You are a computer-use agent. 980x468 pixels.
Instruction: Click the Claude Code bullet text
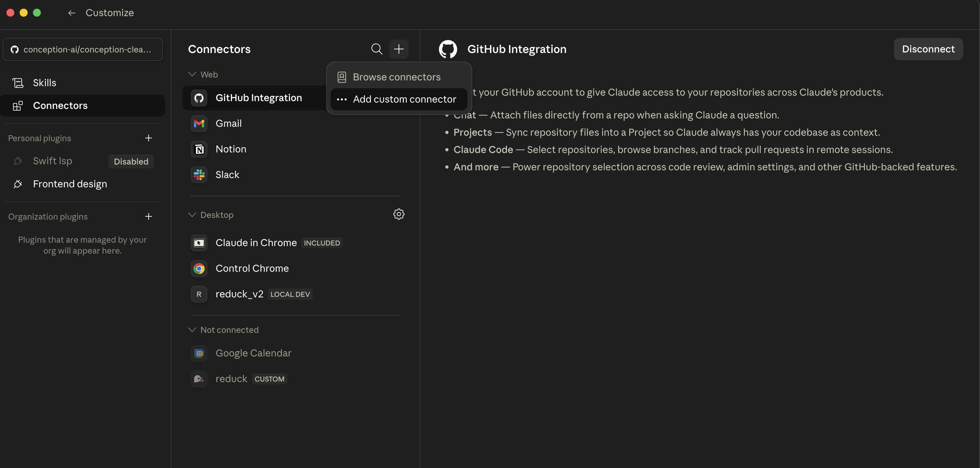[673, 150]
